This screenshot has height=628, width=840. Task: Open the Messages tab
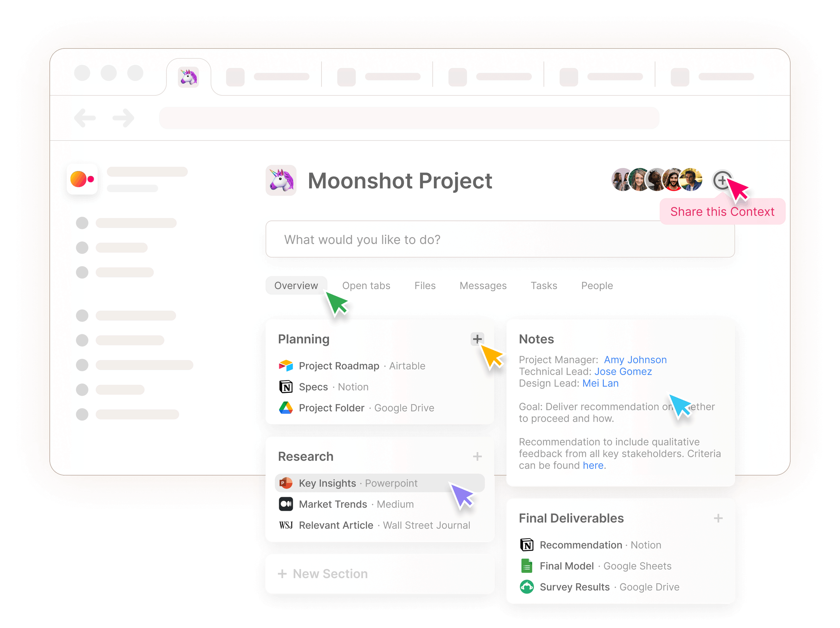[483, 286]
